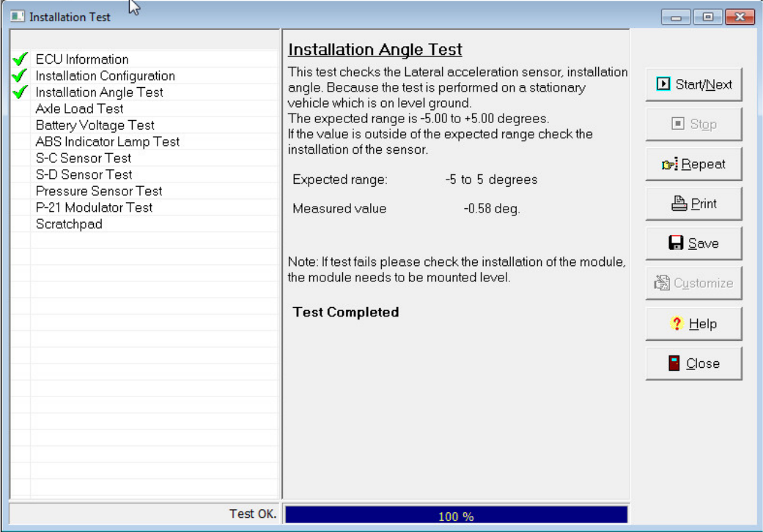Click the Installation Test title bar icon

click(18, 17)
